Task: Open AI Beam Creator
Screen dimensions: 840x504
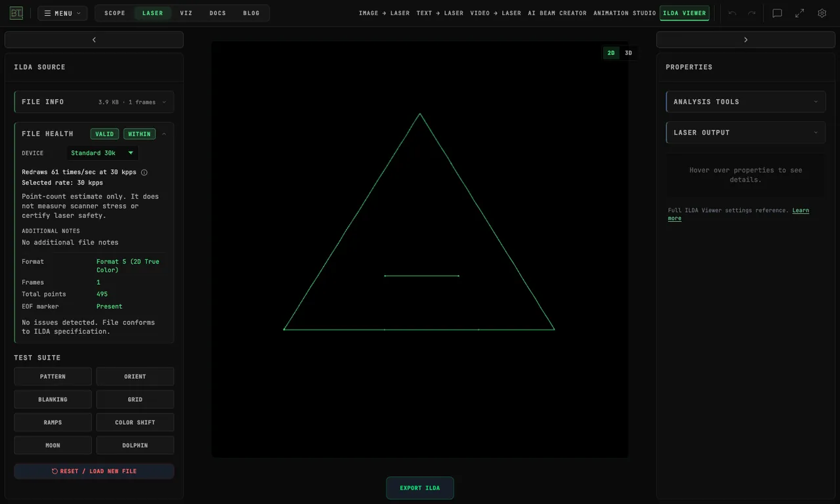Action: 557,13
